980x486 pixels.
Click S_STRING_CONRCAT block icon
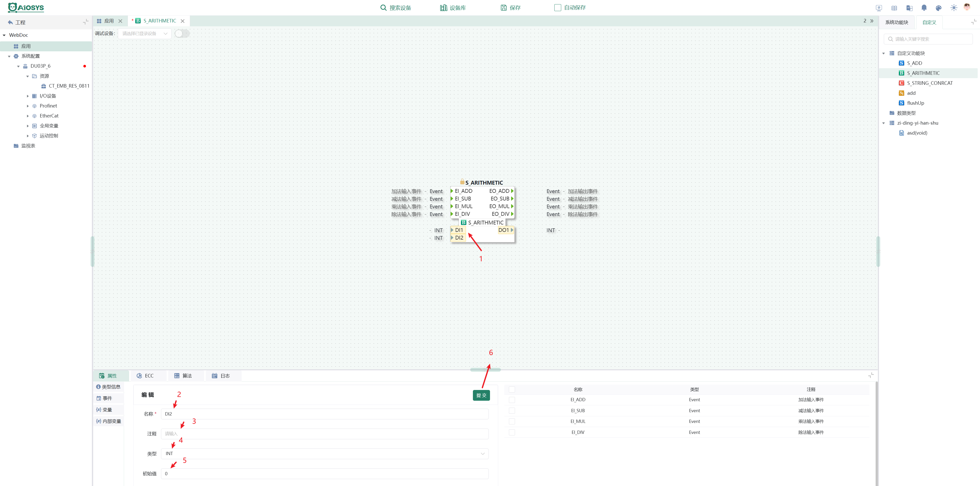pos(901,83)
